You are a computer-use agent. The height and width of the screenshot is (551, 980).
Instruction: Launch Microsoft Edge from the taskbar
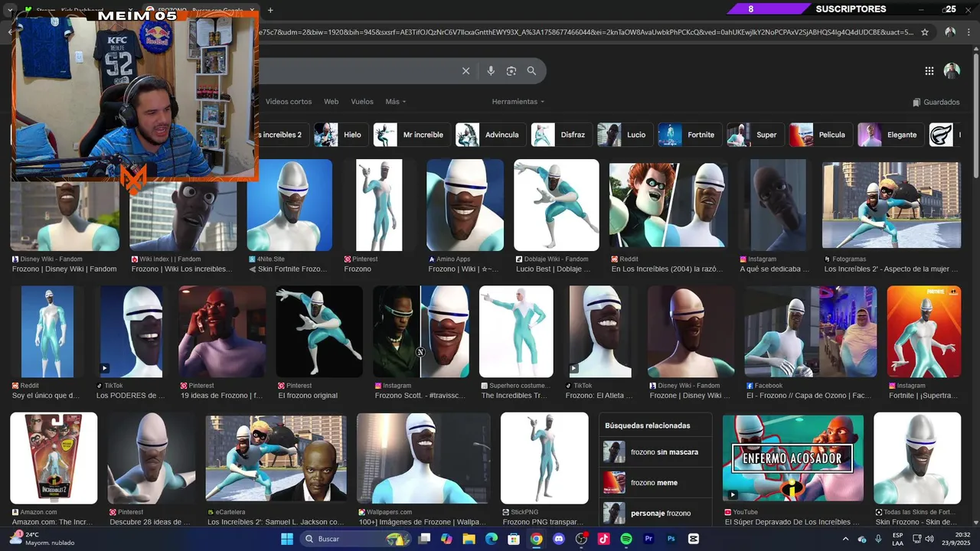click(492, 539)
